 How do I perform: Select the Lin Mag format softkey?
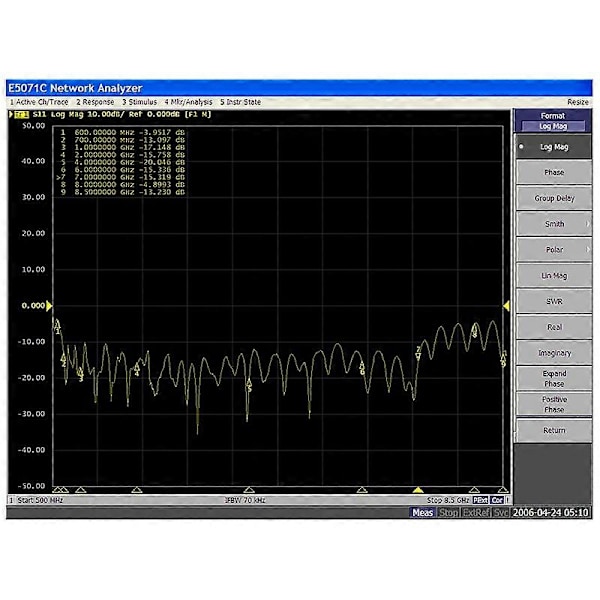(x=554, y=276)
